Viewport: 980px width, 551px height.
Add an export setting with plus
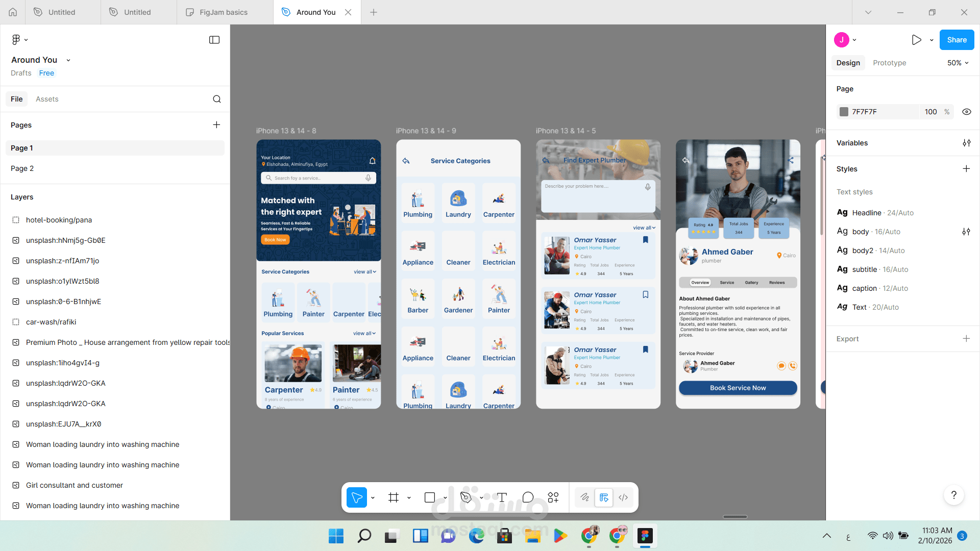coord(966,339)
